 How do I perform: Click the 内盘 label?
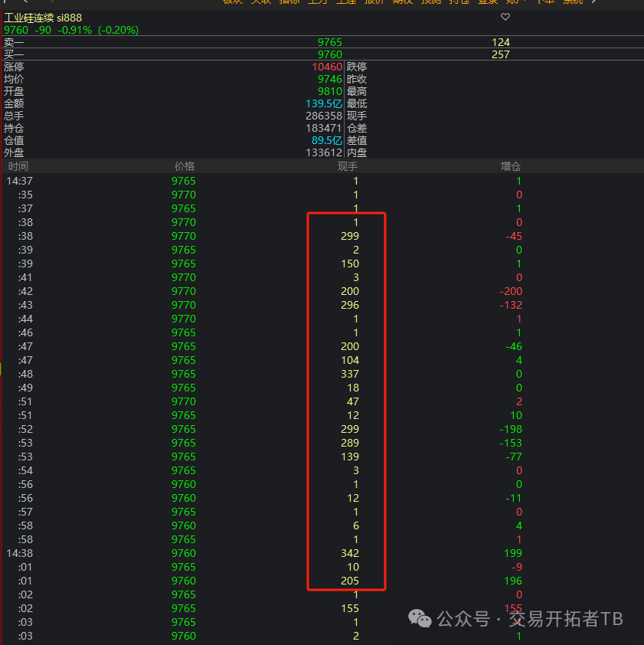[357, 153]
